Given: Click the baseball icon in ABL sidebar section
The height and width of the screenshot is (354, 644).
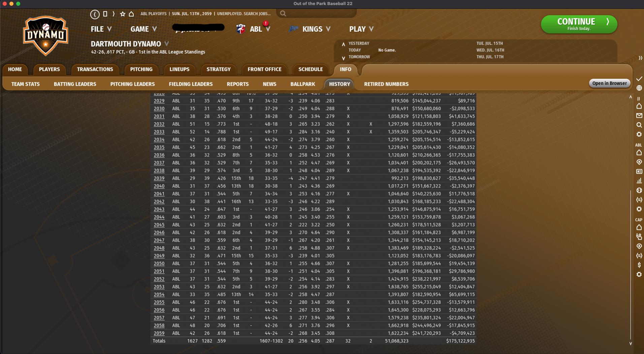Looking at the screenshot, I should coord(639,190).
